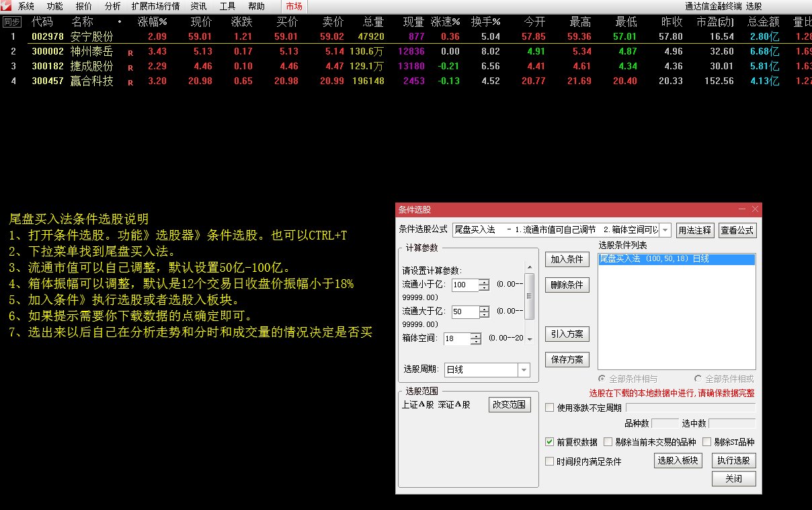Open the 功能 menu
This screenshot has height=510, width=812.
click(x=55, y=6)
